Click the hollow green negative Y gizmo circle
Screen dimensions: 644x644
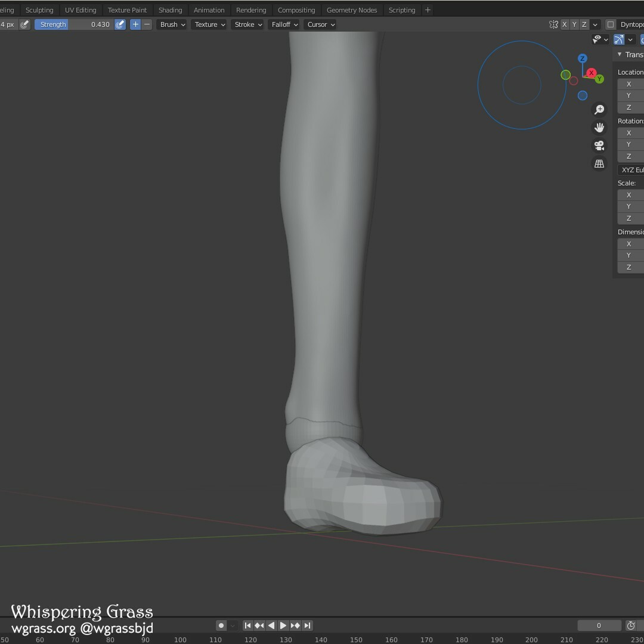[x=565, y=75]
